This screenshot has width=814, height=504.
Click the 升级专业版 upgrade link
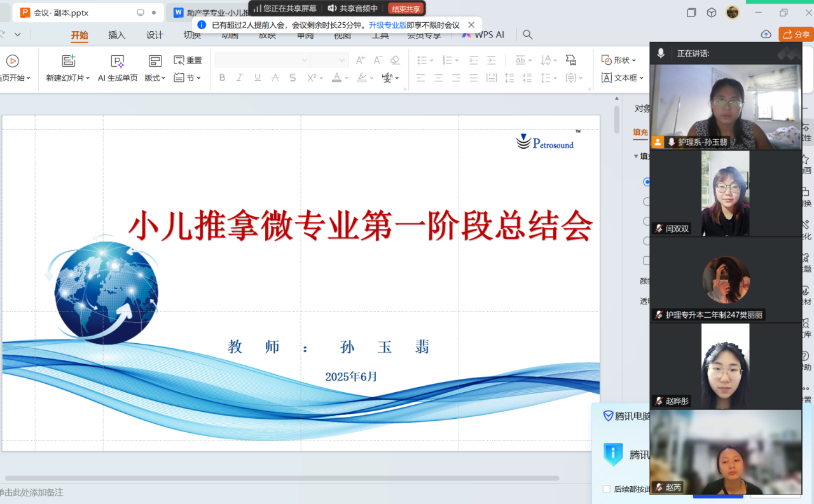387,25
